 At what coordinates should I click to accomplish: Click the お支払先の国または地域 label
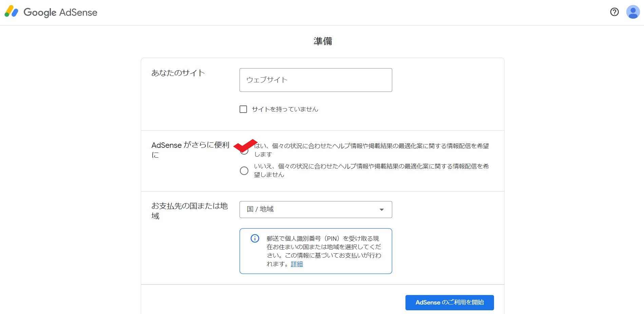coord(189,211)
